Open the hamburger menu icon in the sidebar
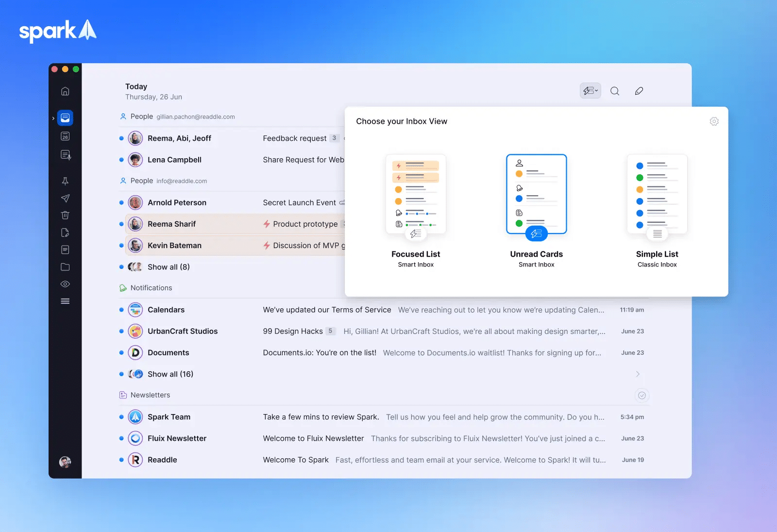This screenshot has height=532, width=777. coord(65,301)
